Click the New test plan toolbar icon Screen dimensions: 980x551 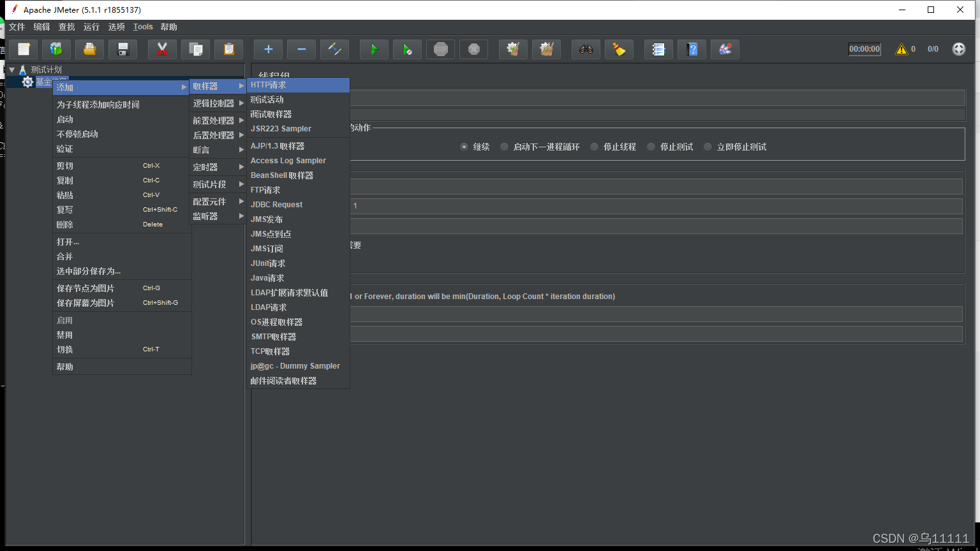tap(24, 49)
